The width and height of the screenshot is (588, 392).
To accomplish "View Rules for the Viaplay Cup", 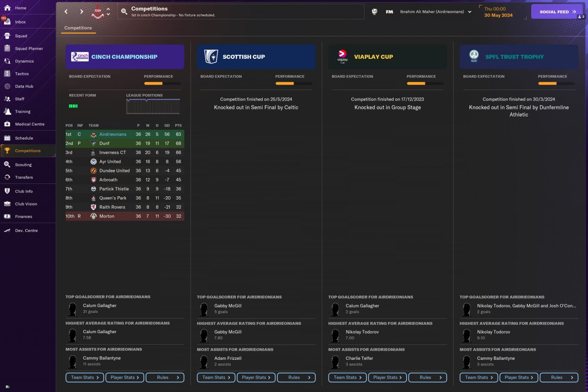I will click(x=428, y=378).
